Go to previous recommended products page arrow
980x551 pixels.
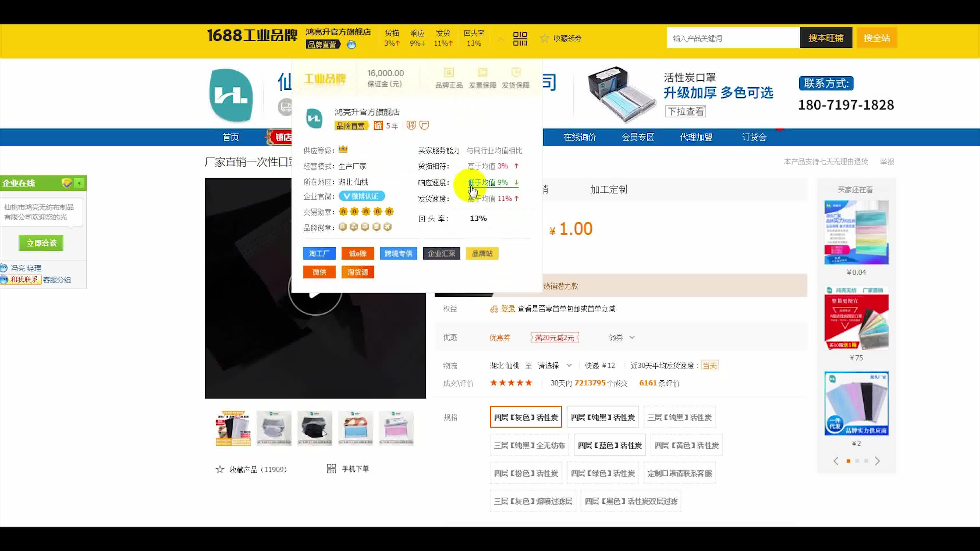[x=836, y=461]
